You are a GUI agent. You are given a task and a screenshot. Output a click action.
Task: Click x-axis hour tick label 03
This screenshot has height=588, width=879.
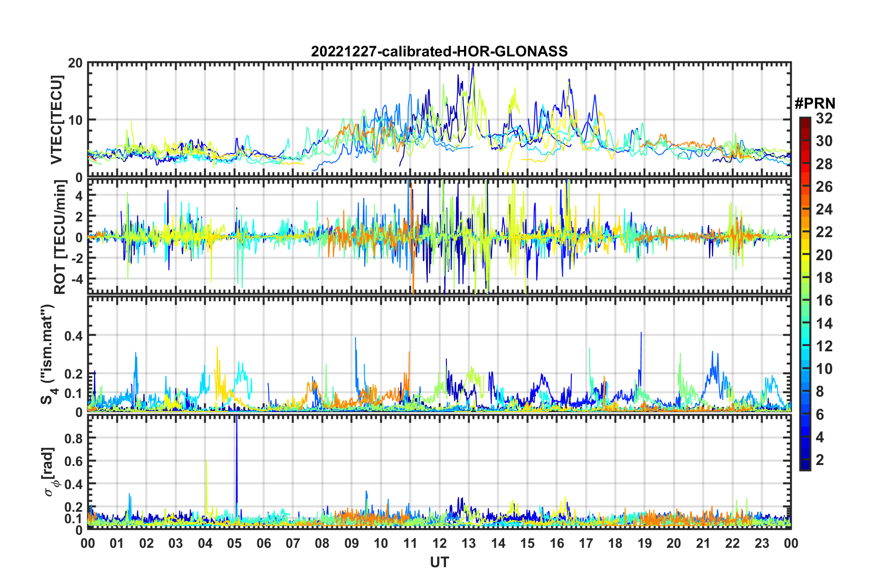(176, 543)
